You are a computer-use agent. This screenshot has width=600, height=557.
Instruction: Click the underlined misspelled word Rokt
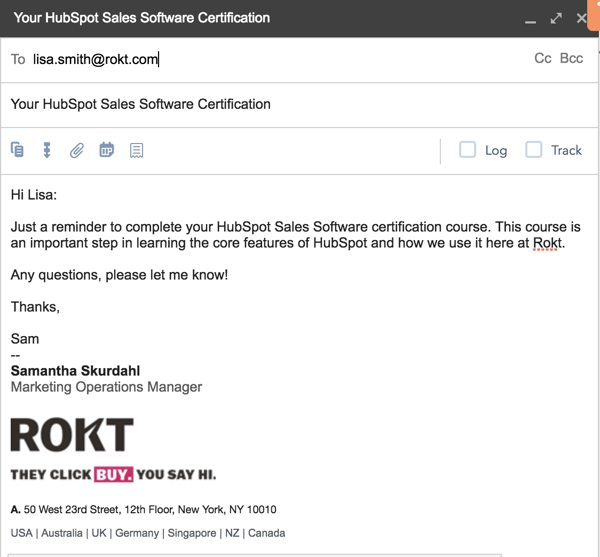[548, 242]
